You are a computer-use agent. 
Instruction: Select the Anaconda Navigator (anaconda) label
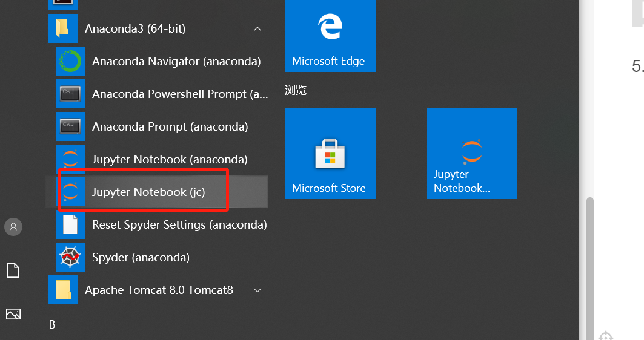176,61
